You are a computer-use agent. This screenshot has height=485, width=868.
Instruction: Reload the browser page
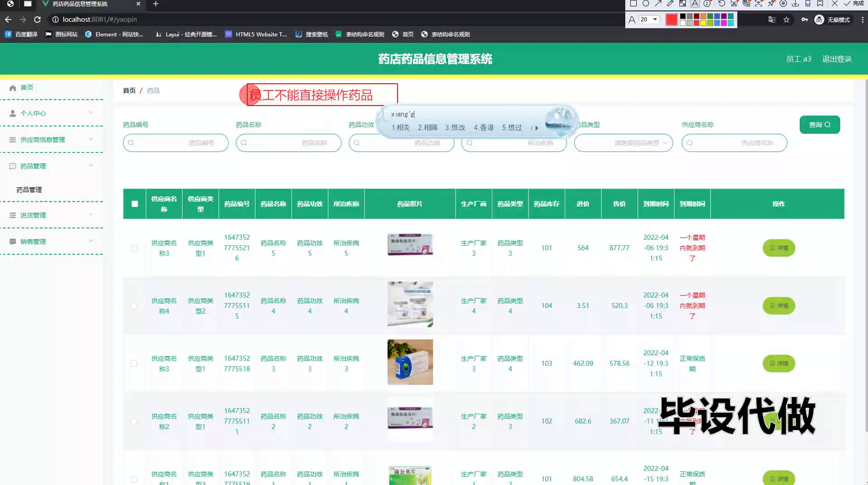38,19
